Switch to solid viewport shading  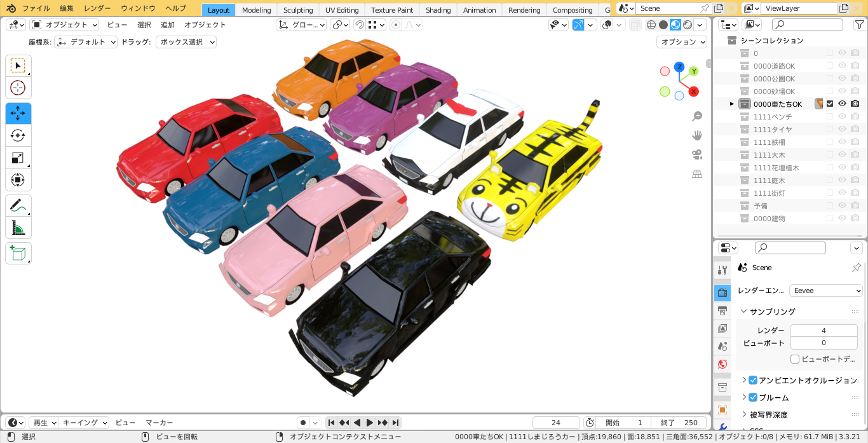tap(663, 25)
